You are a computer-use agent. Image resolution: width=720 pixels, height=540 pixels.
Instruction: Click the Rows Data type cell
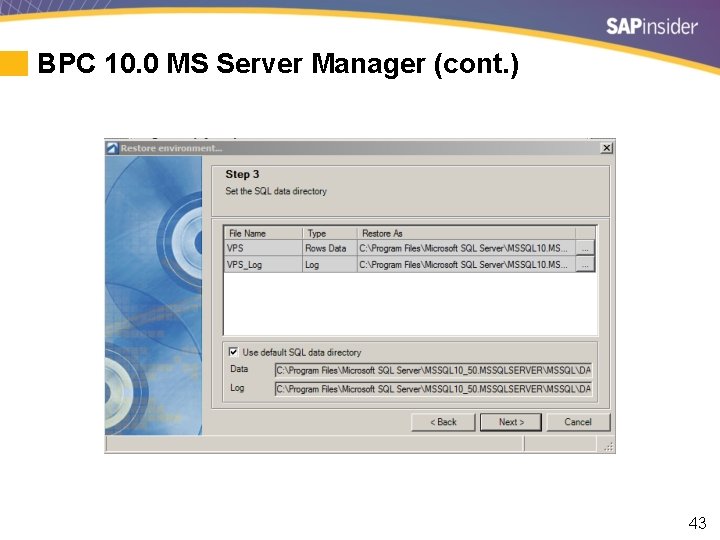click(x=329, y=248)
